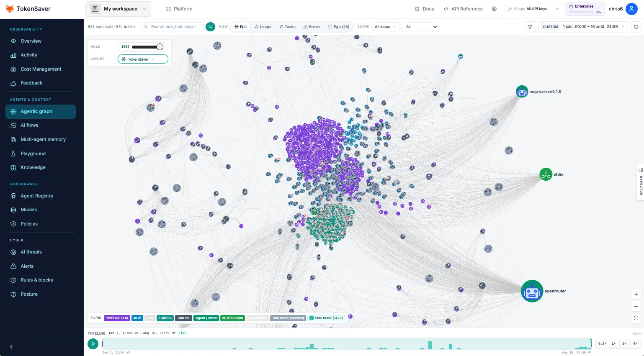Adjust the Hubs slider handle

click(x=160, y=47)
